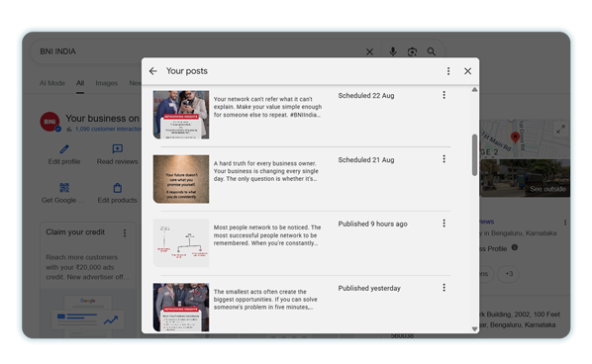592x364 pixels.
Task: Click the +3 chip button
Action: coord(509,273)
